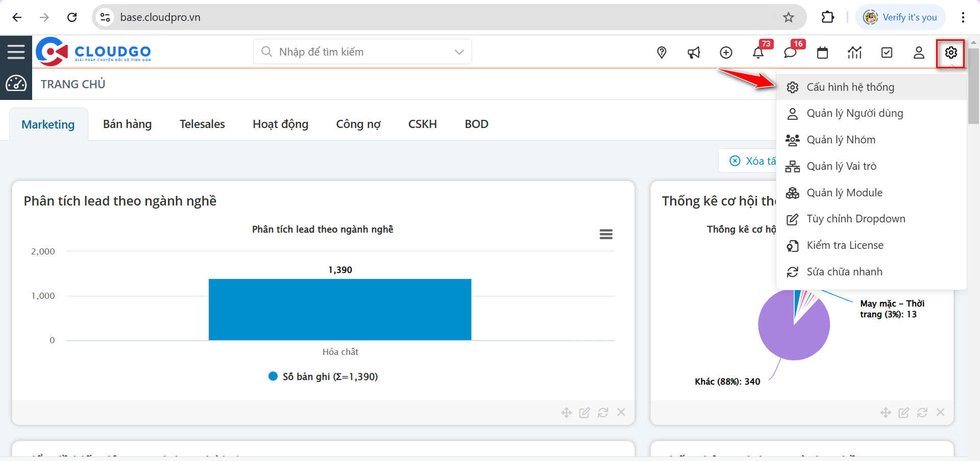The image size is (980, 461).
Task: Click the quick create plus icon
Action: pos(726,53)
